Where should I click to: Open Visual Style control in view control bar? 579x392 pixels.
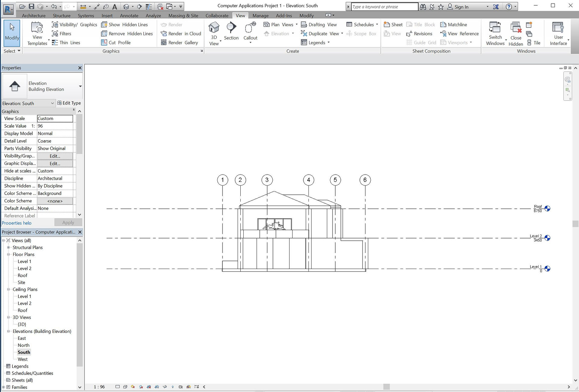point(125,387)
